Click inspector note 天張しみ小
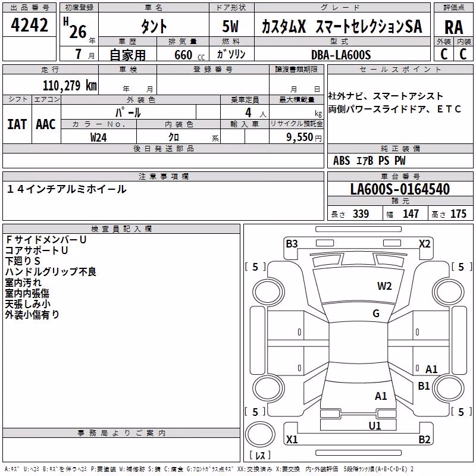 (x=27, y=304)
